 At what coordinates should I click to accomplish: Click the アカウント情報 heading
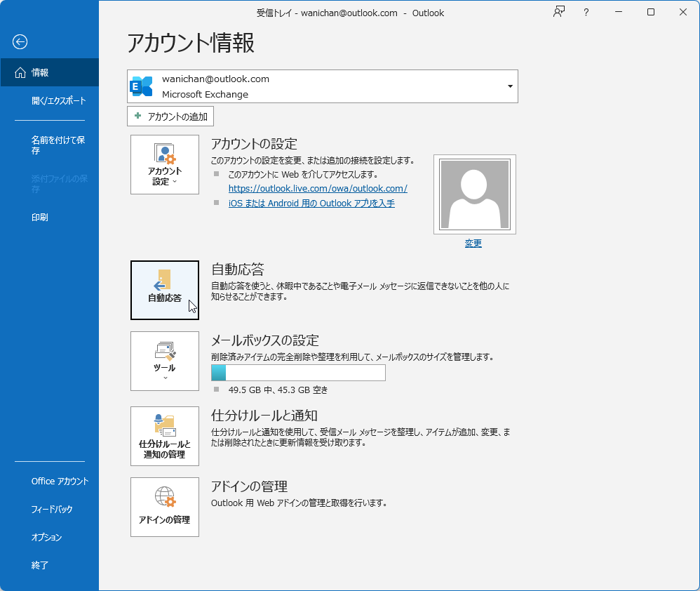point(191,44)
